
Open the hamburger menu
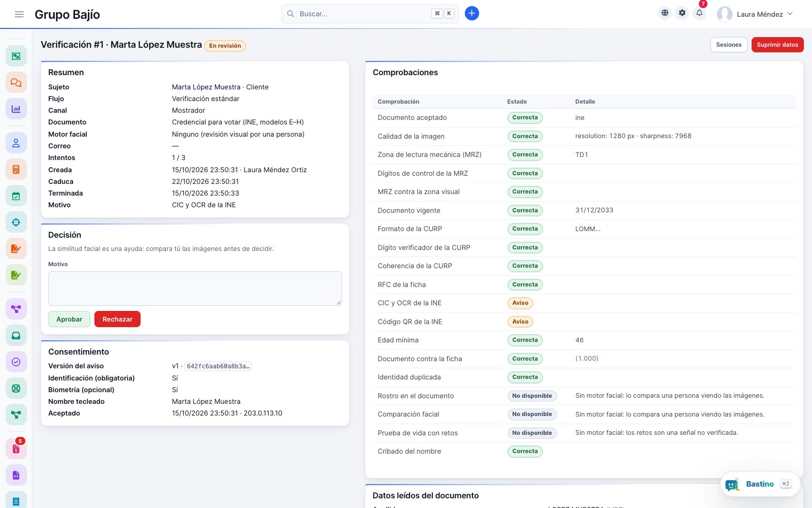click(19, 14)
